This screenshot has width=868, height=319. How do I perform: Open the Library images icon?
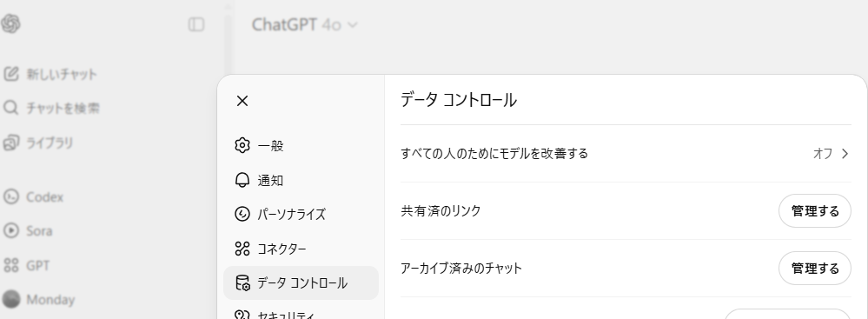click(x=11, y=143)
